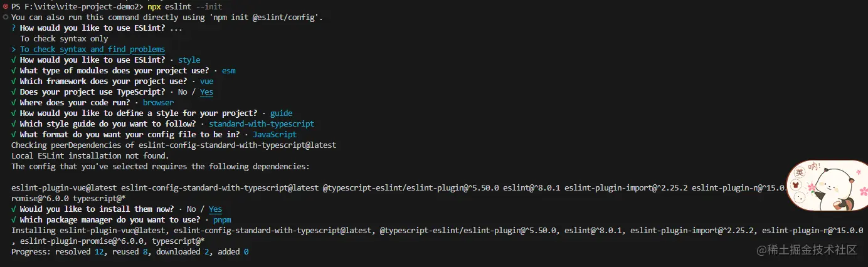The width and height of the screenshot is (868, 267).
Task: Choose No for the TypeScript question
Action: [x=184, y=92]
